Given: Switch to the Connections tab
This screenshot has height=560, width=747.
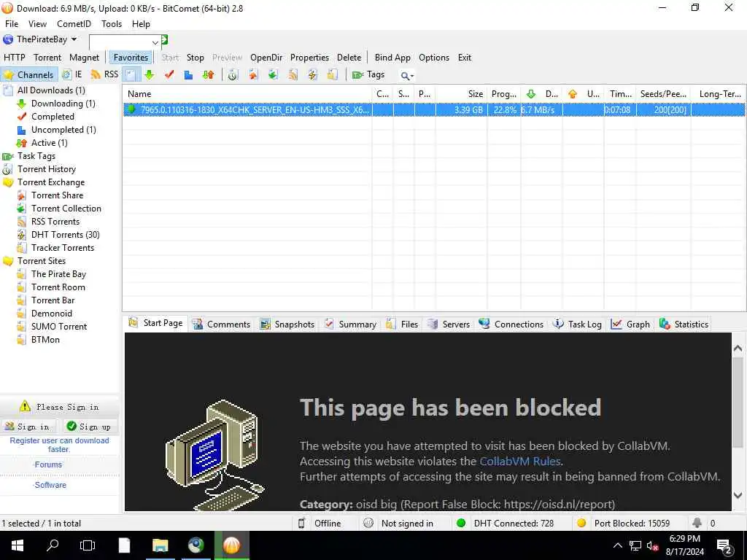Looking at the screenshot, I should (x=511, y=324).
